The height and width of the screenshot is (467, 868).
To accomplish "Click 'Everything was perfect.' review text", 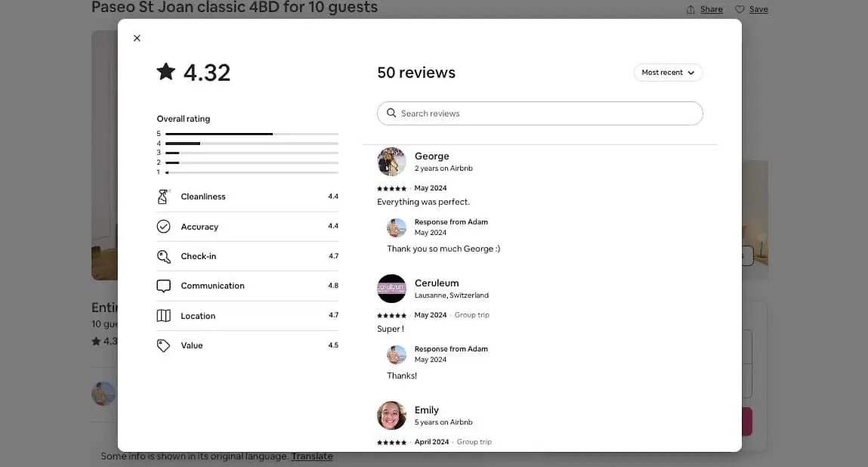I will [424, 202].
